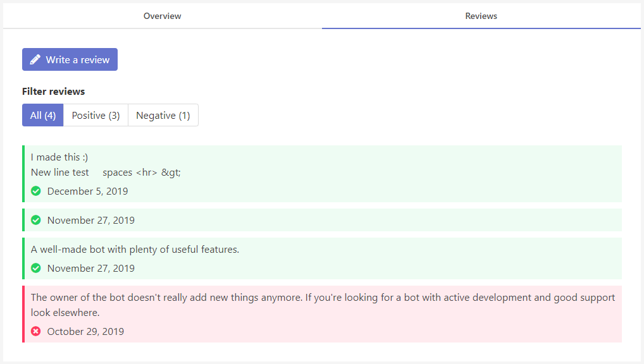Show only Positive (3) reviews
Screen dimensions: 644x364
[x=96, y=115]
